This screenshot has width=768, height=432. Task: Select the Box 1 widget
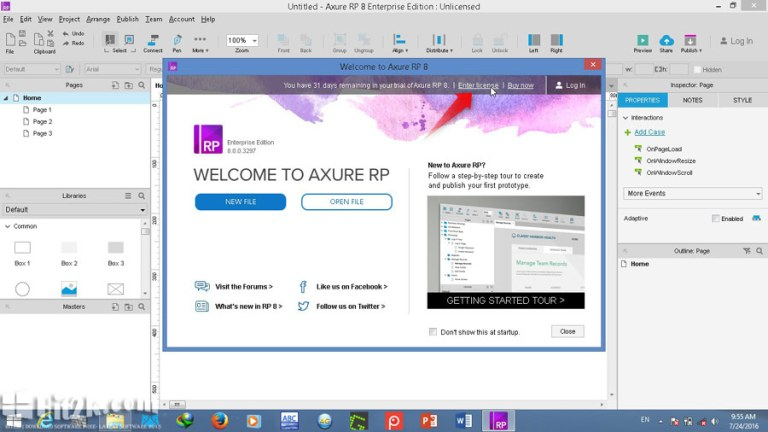(x=22, y=253)
